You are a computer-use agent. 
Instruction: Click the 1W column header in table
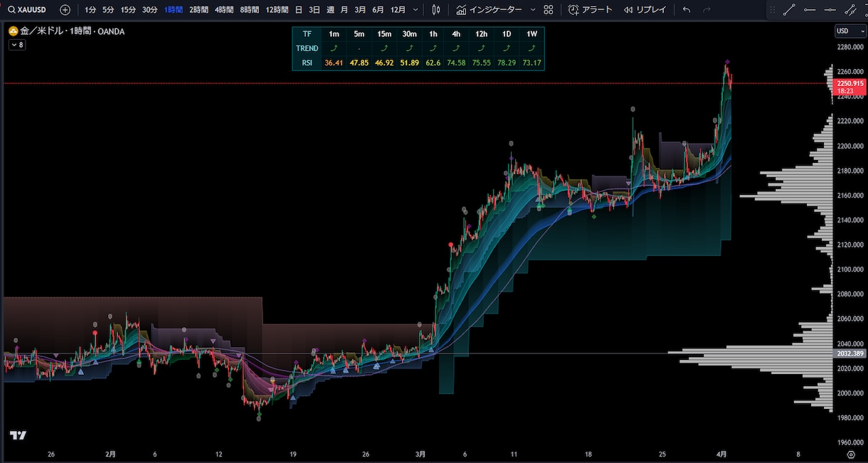click(x=531, y=34)
